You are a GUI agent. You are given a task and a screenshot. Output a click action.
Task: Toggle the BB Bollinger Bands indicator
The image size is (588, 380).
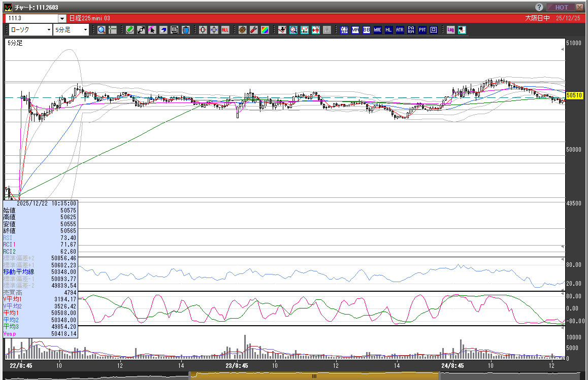(x=366, y=30)
